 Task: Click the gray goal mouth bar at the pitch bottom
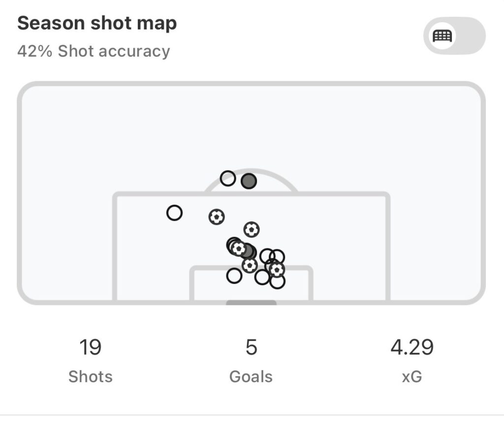click(251, 303)
